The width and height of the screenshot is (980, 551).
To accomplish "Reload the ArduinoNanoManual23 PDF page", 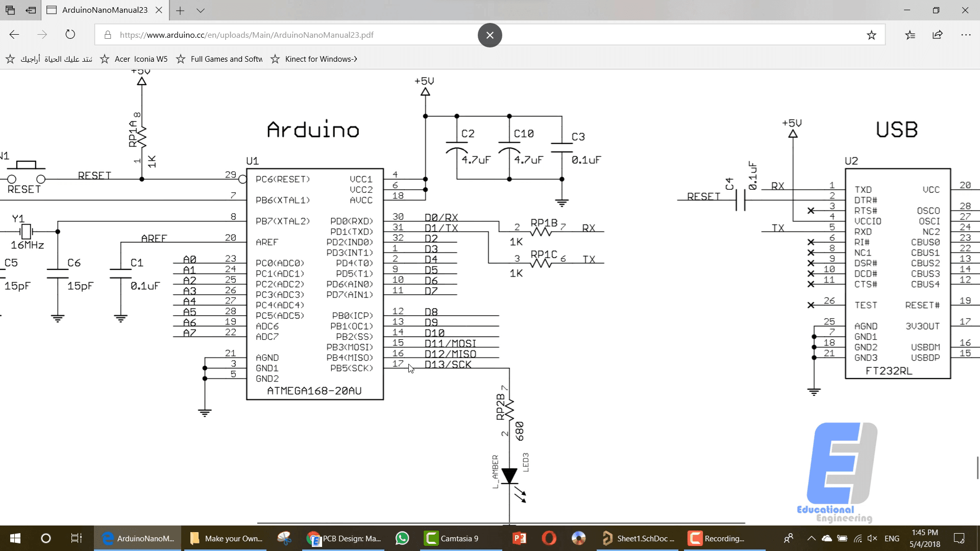I will pos(70,35).
